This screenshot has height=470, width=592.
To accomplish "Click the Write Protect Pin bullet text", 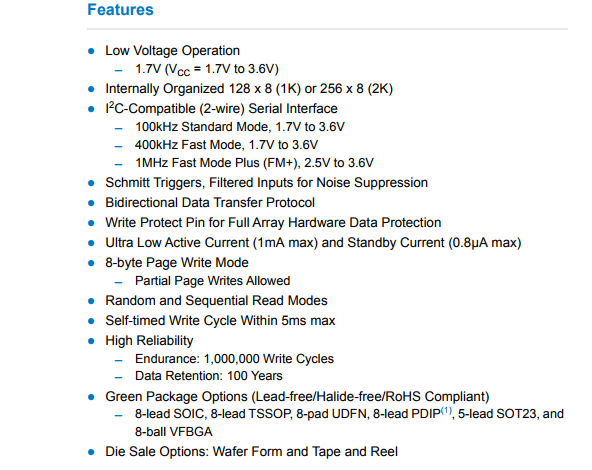I will click(273, 223).
